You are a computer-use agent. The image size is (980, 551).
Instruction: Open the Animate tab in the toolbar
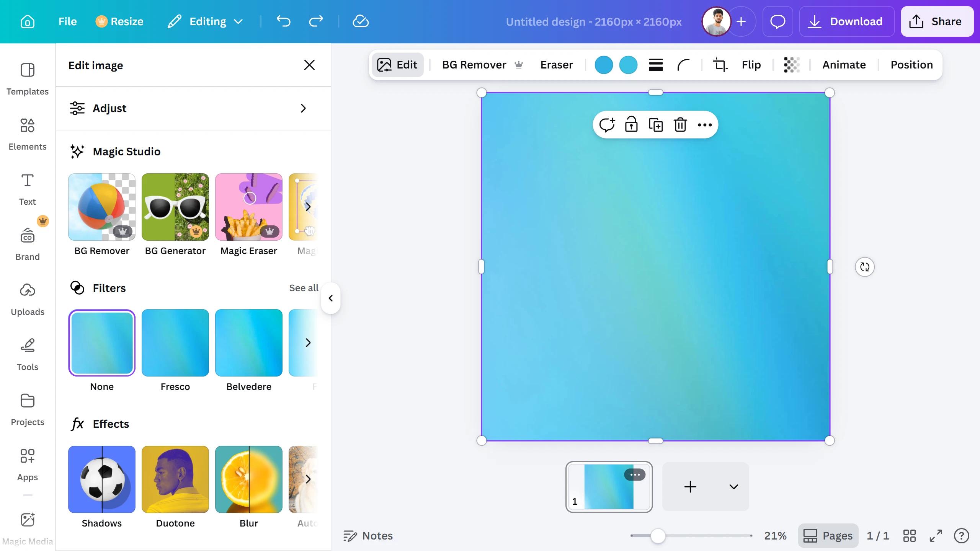click(x=844, y=65)
